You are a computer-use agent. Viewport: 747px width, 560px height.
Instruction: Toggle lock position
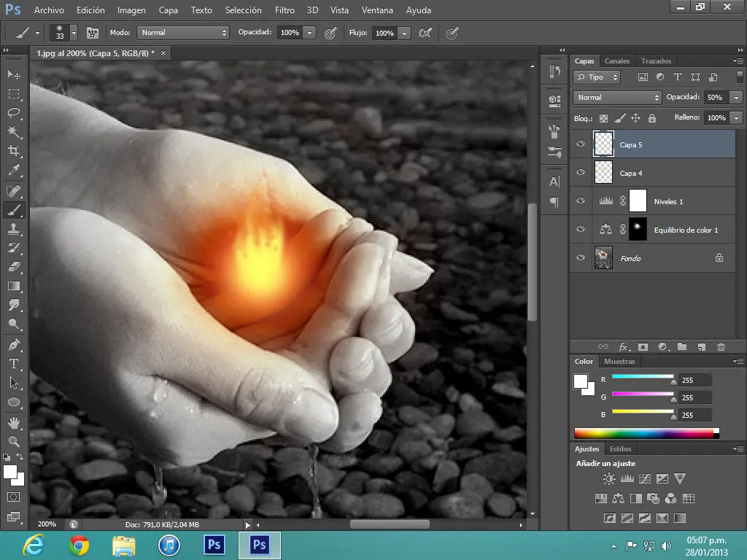click(635, 118)
